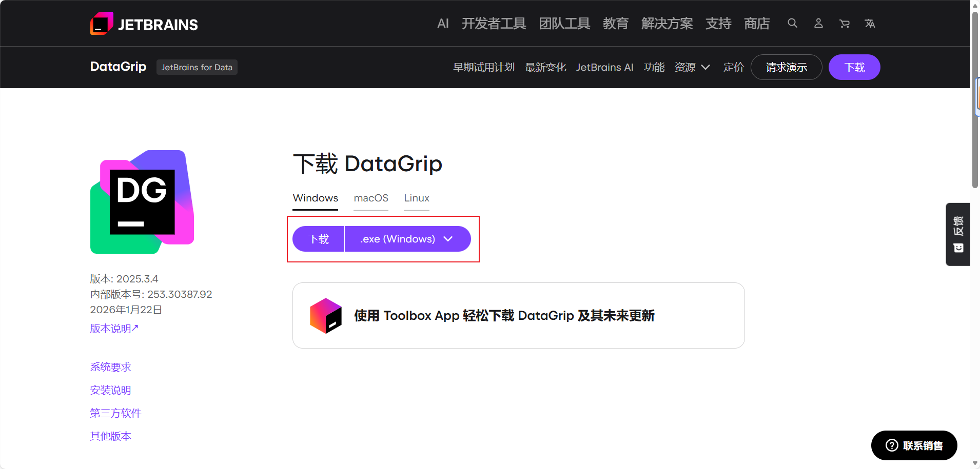
Task: Open the 系统要求 link
Action: [x=111, y=367]
